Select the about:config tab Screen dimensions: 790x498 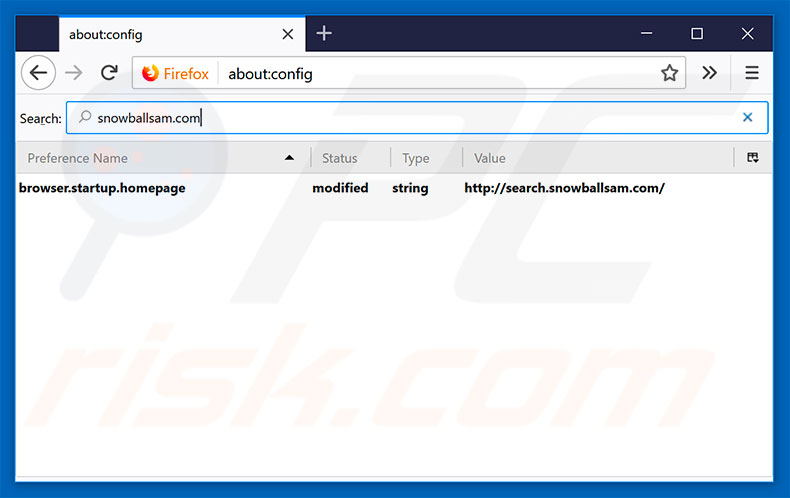[182, 34]
